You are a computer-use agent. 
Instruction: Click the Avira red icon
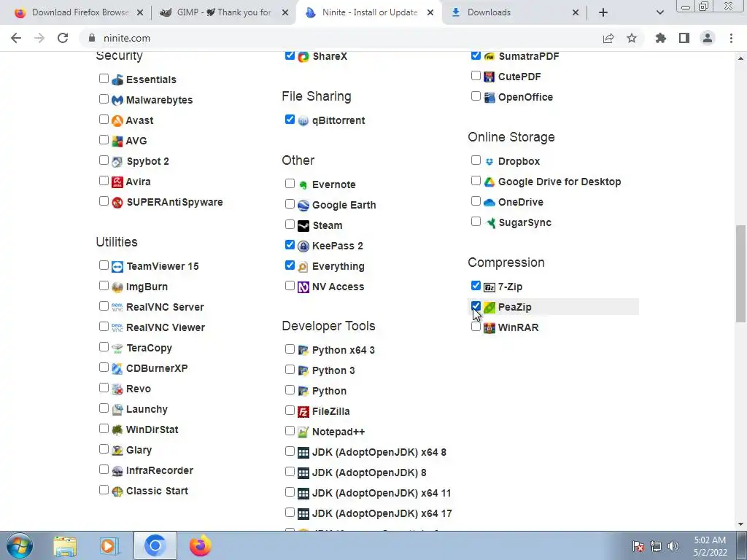[117, 182]
